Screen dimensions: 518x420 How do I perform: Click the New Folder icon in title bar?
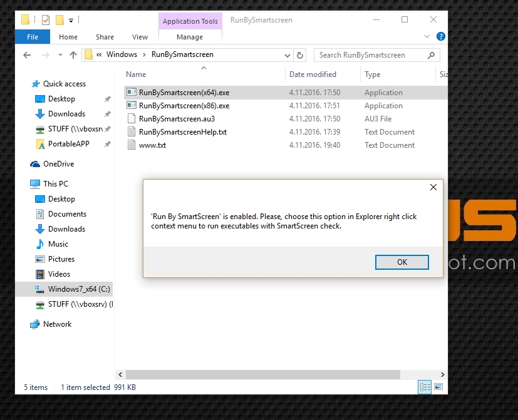click(x=60, y=20)
